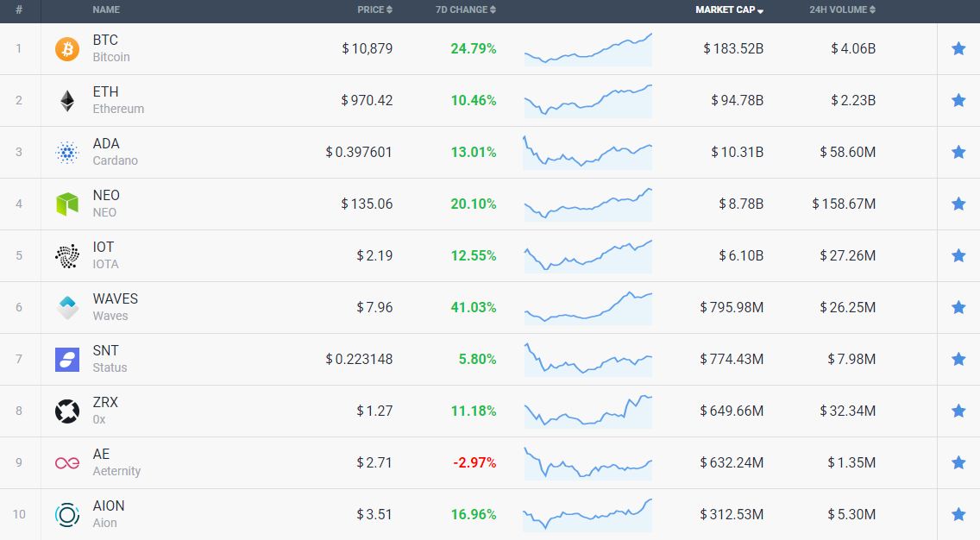Open the ADA Cardano coin page
Screen dimensions: 980x540
115,153
